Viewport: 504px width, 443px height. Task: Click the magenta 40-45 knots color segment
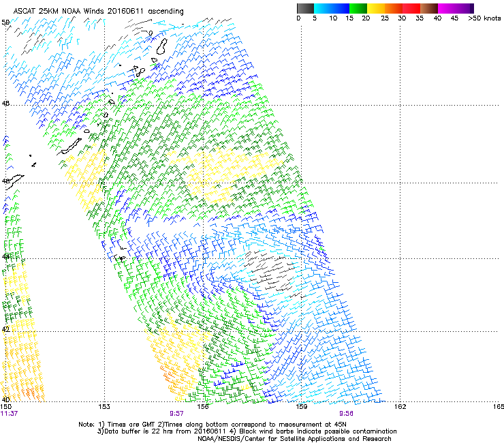click(x=447, y=8)
